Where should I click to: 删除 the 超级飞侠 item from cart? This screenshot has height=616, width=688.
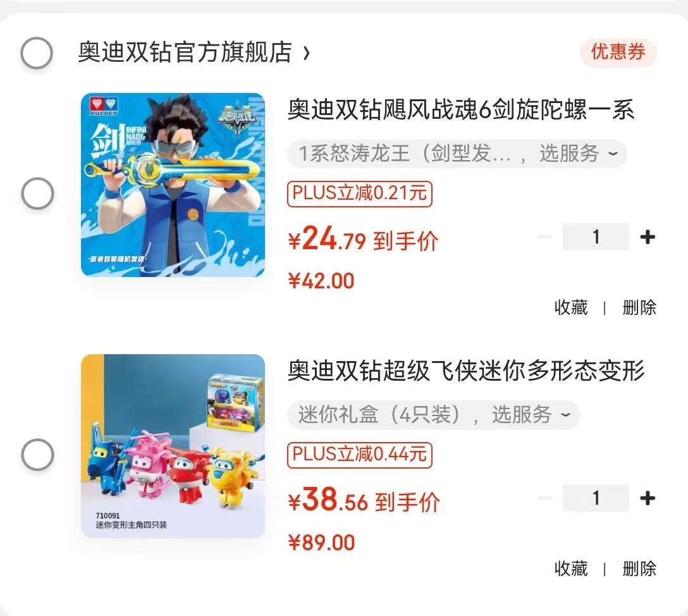point(639,569)
